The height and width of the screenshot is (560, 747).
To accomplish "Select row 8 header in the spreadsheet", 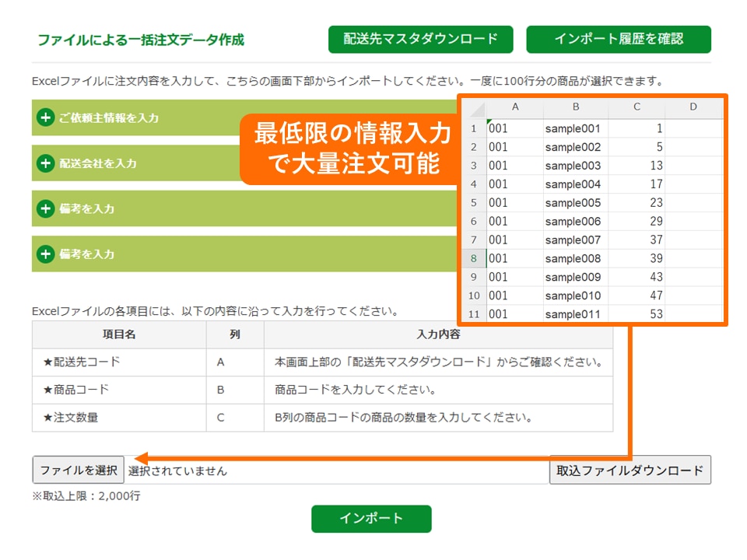I will click(474, 258).
